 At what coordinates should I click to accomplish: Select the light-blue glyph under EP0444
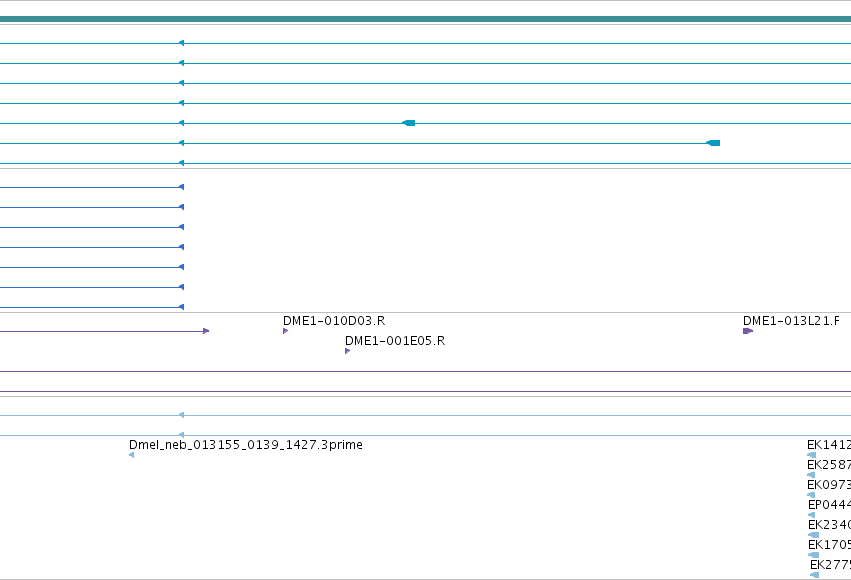[x=811, y=515]
